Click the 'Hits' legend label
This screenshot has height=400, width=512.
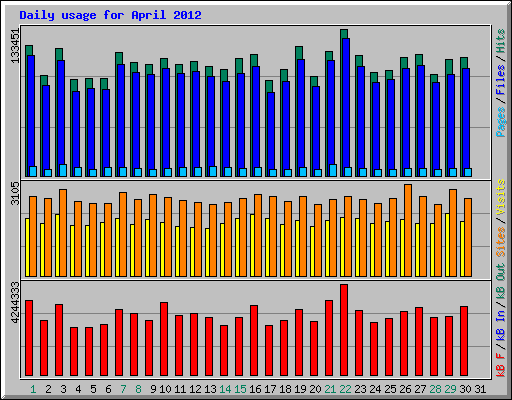click(501, 41)
